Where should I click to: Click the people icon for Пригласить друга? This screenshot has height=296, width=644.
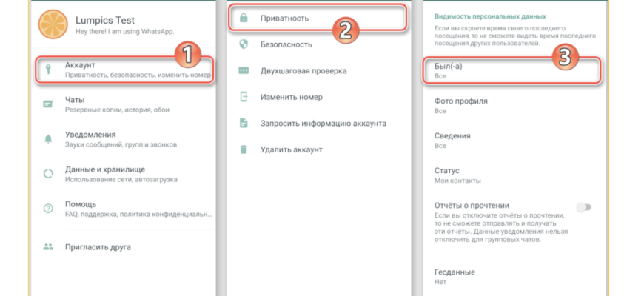[x=48, y=247]
